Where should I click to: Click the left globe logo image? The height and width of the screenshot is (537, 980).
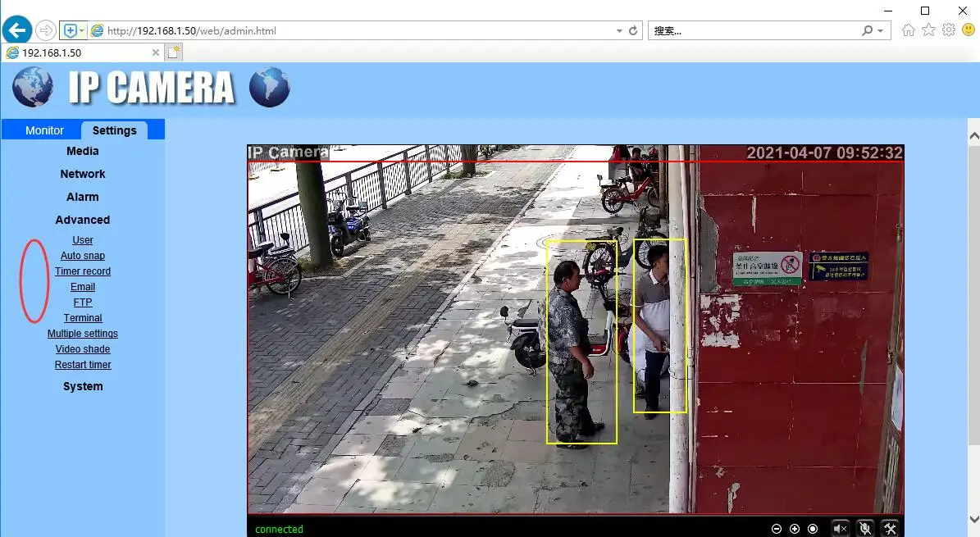[33, 87]
